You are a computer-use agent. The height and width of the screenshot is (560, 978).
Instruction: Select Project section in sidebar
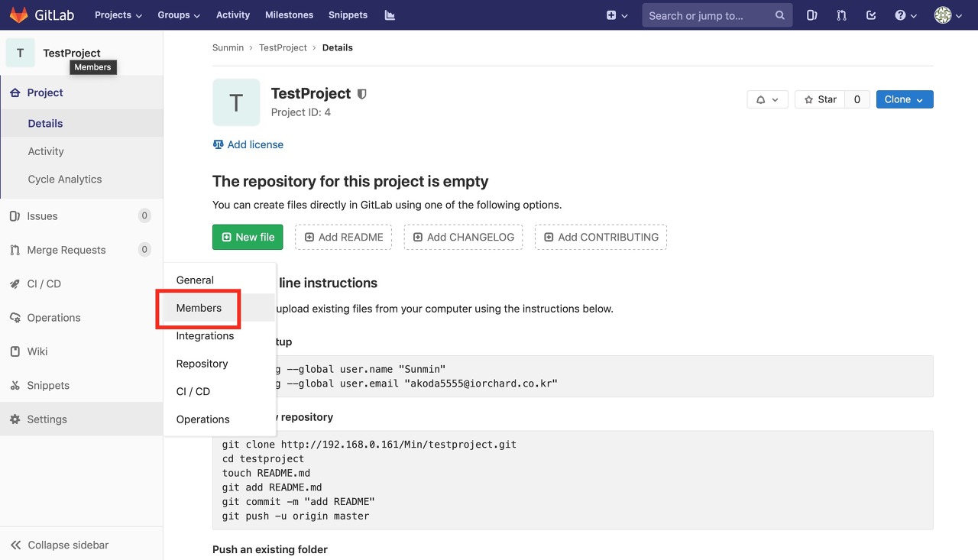tap(81, 92)
